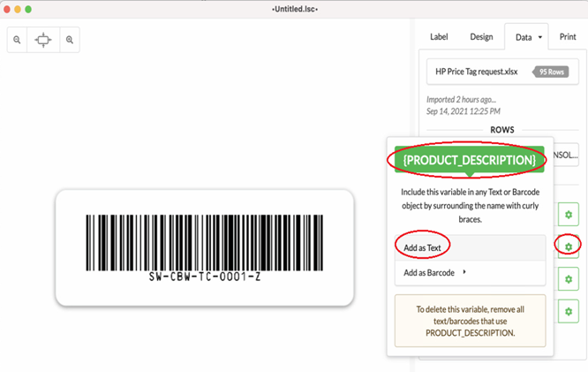
Task: Click the gear icon circled in red
Action: tap(569, 246)
